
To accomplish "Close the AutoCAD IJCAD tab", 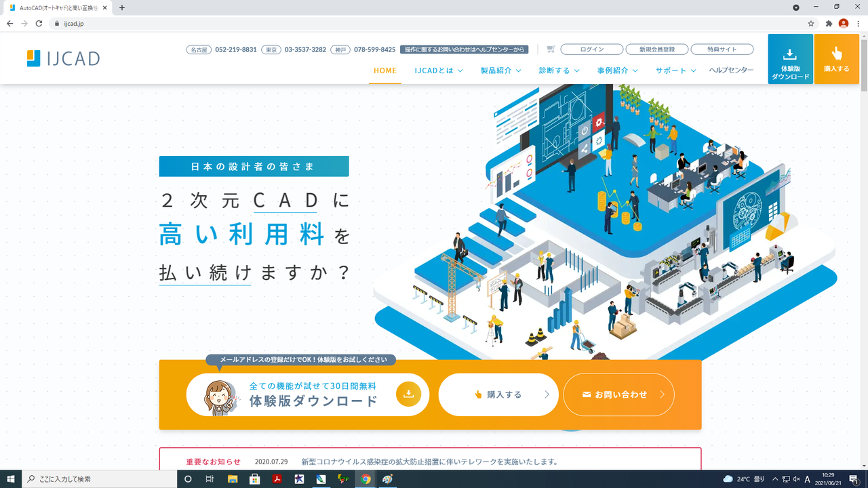I will 105,7.
